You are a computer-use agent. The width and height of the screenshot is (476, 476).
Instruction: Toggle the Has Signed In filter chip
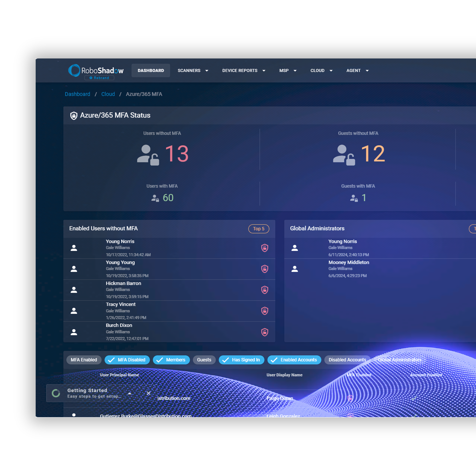pos(241,360)
